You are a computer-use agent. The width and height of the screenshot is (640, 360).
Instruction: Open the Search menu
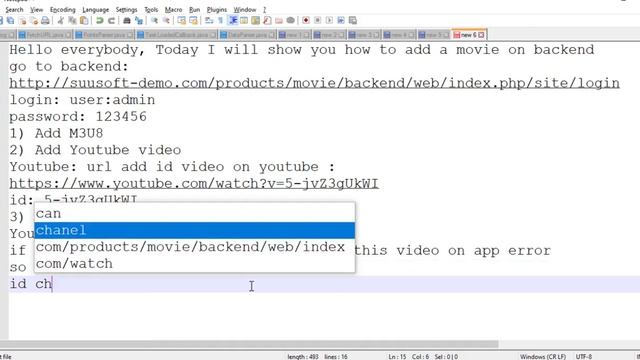pyautogui.click(x=14, y=9)
